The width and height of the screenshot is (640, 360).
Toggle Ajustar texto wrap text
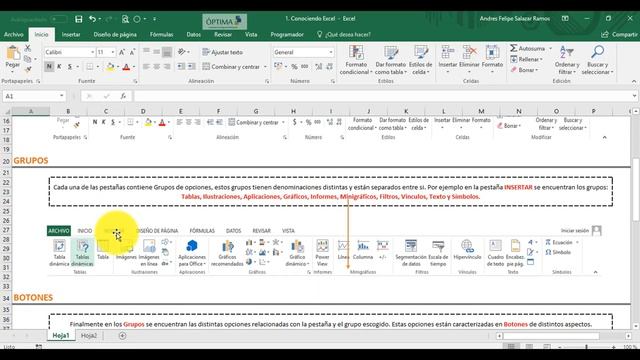click(x=223, y=52)
